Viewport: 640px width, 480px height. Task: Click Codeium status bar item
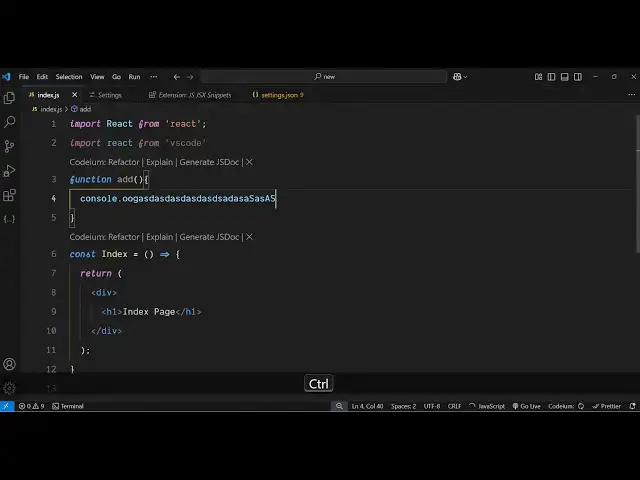click(566, 406)
